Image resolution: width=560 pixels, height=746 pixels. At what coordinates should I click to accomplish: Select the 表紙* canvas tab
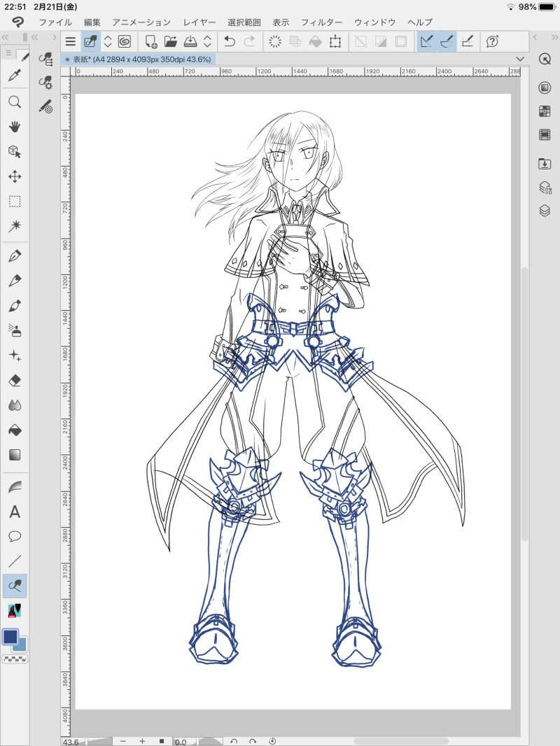click(x=139, y=59)
